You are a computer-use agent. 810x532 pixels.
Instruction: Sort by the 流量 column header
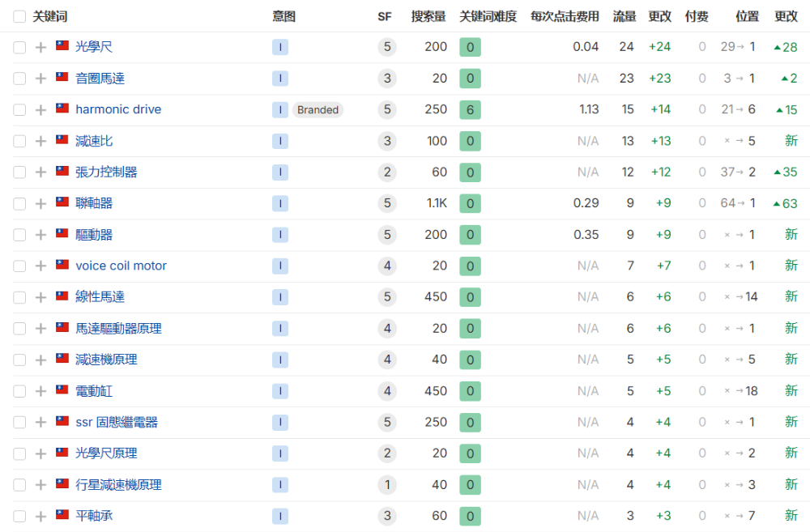pyautogui.click(x=624, y=16)
